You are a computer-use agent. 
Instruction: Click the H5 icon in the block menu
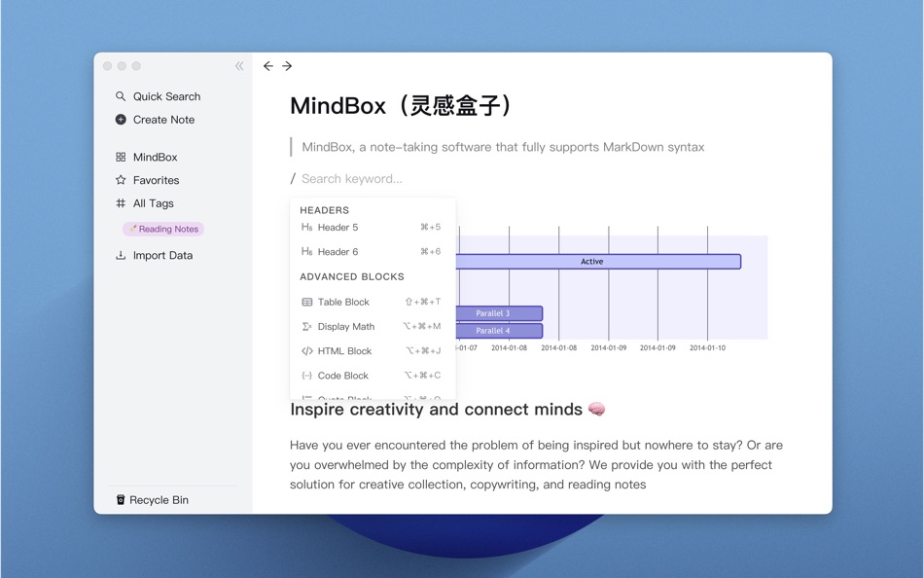click(307, 227)
